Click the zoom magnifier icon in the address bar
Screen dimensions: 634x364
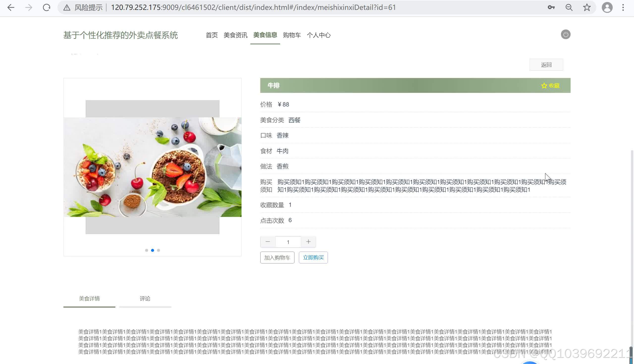pyautogui.click(x=569, y=7)
